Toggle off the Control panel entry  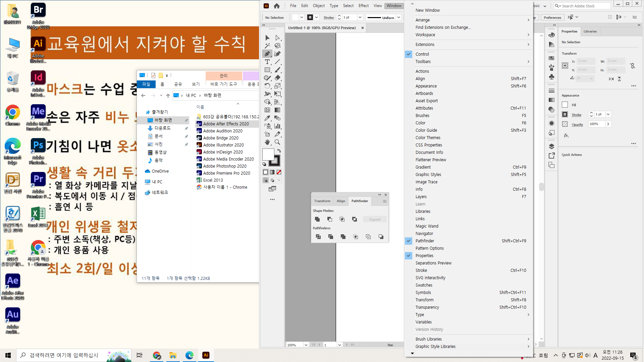click(422, 54)
